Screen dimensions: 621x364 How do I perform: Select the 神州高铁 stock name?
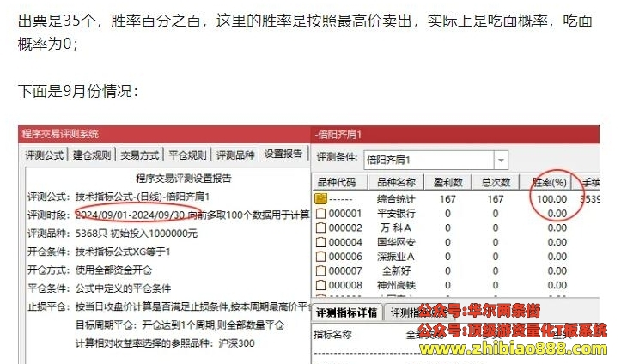click(396, 285)
